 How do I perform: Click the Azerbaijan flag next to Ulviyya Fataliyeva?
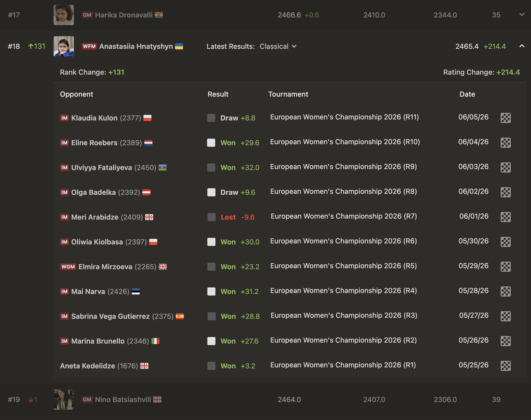click(x=162, y=168)
